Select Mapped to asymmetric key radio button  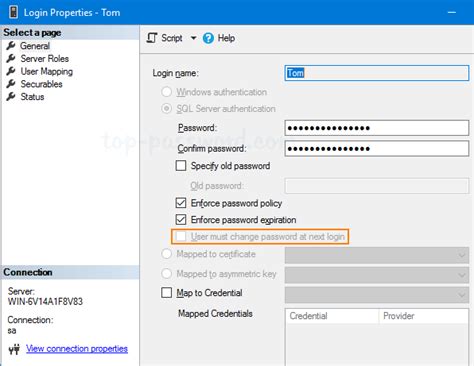coord(166,274)
